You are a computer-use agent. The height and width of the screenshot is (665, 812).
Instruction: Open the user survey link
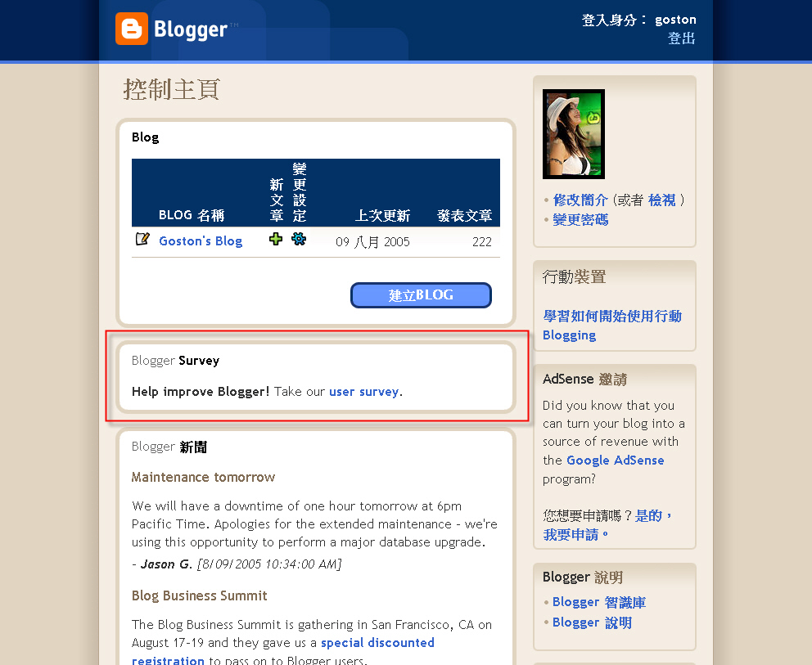pos(364,392)
